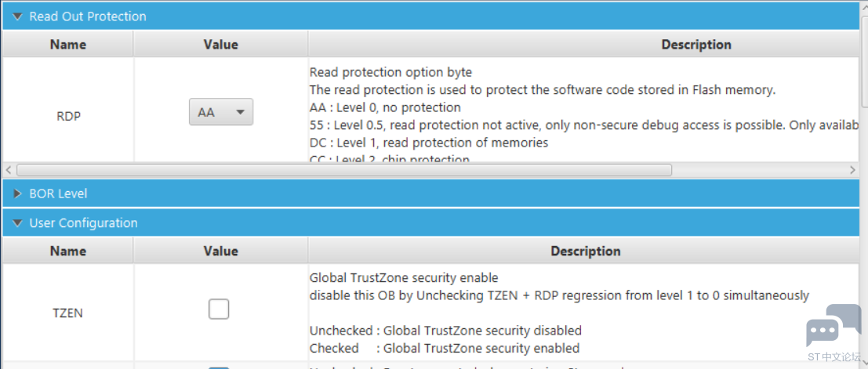Click the horizontal scrollbar left arrow

(x=9, y=169)
